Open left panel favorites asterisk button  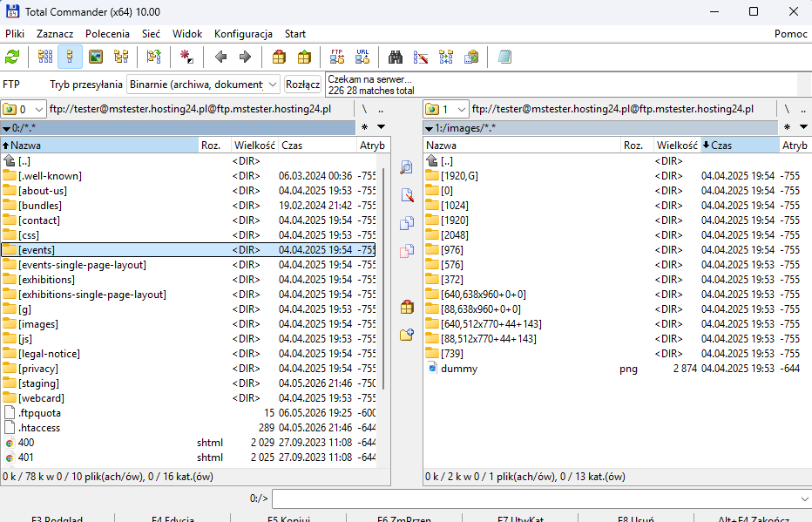(364, 127)
